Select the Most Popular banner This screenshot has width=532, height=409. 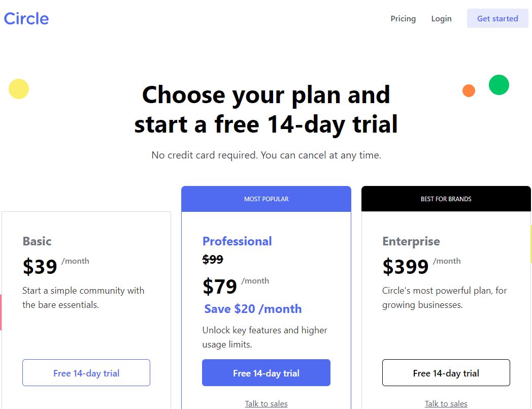click(x=267, y=199)
